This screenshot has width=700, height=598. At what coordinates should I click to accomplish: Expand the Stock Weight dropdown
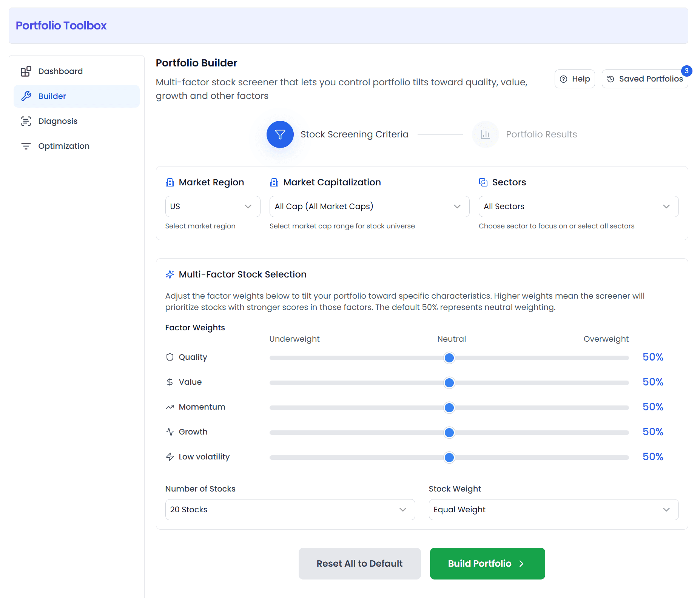point(554,510)
